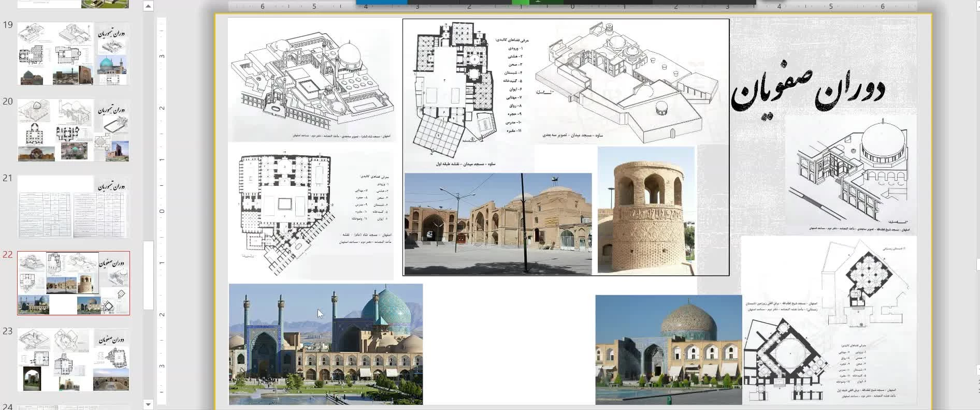Screen dimensions: 980x410
Task: Click the highlighted slide 22 thumbnail
Action: pos(74,283)
